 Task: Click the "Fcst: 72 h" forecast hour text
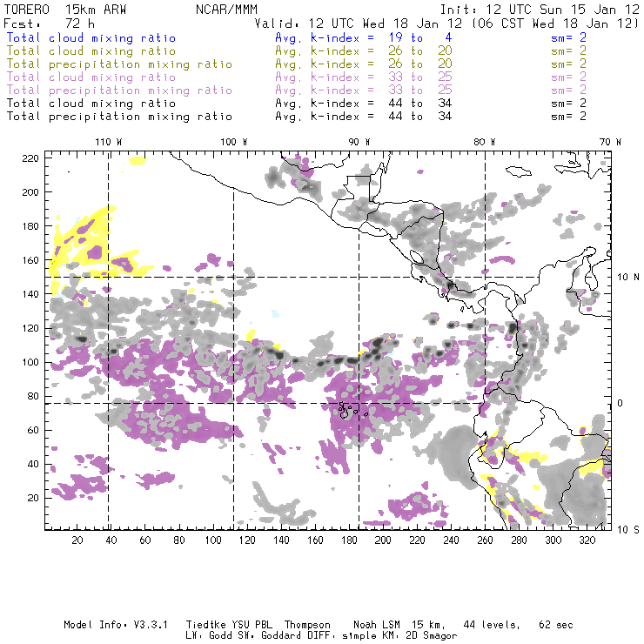(x=49, y=23)
